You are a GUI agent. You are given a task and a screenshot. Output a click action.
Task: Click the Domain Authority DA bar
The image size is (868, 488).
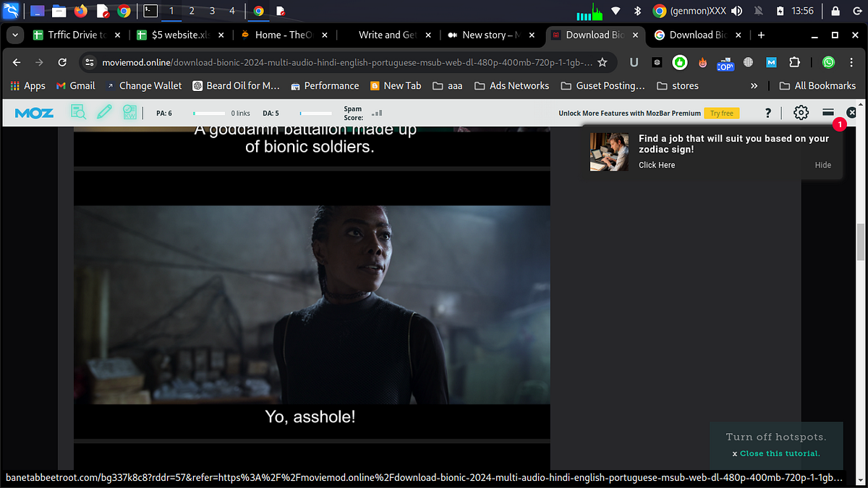(x=315, y=114)
